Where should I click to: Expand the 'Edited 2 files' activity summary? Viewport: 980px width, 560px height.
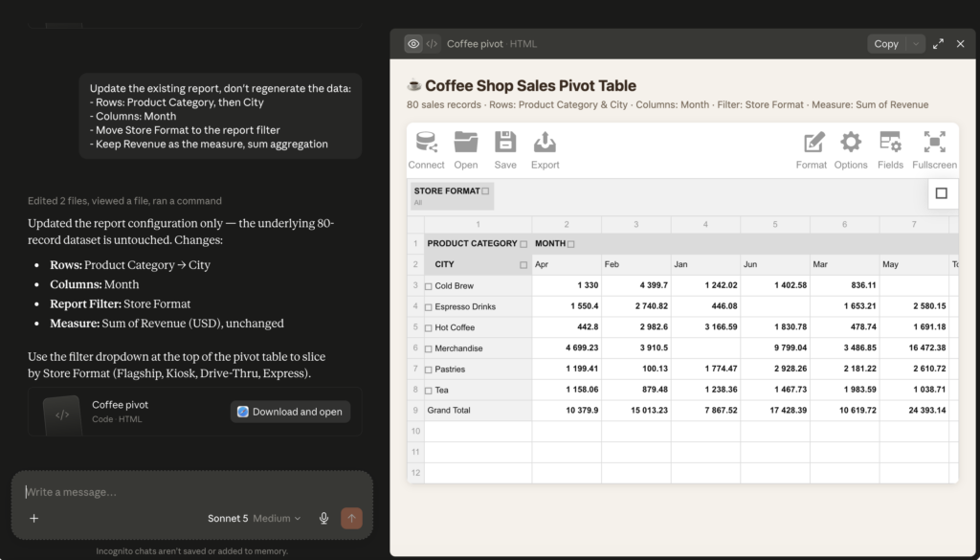click(x=124, y=201)
